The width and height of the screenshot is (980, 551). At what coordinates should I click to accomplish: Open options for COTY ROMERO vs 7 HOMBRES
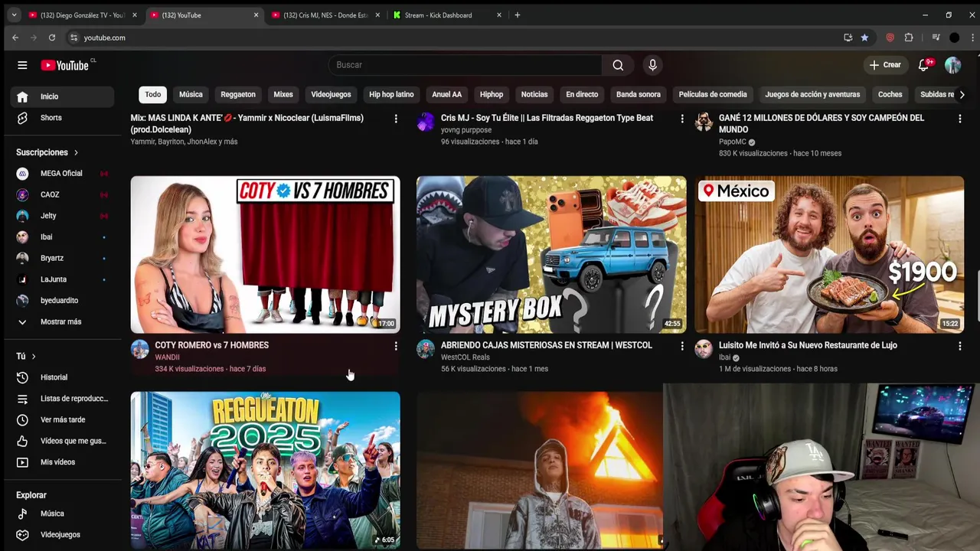coord(396,346)
